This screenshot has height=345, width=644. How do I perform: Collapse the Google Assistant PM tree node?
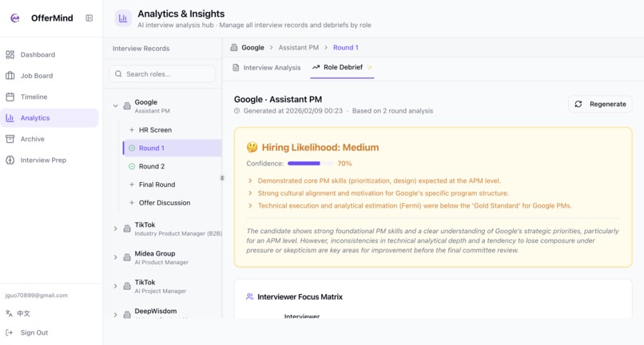point(115,106)
